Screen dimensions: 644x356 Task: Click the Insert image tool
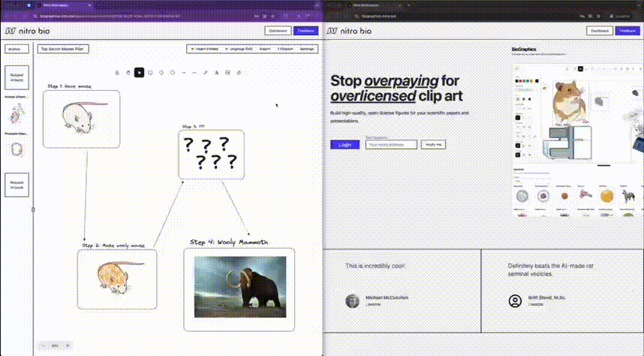coord(227,73)
